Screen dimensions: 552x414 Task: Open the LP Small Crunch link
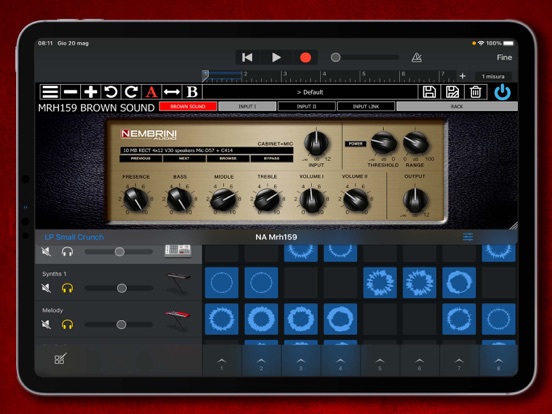(74, 237)
